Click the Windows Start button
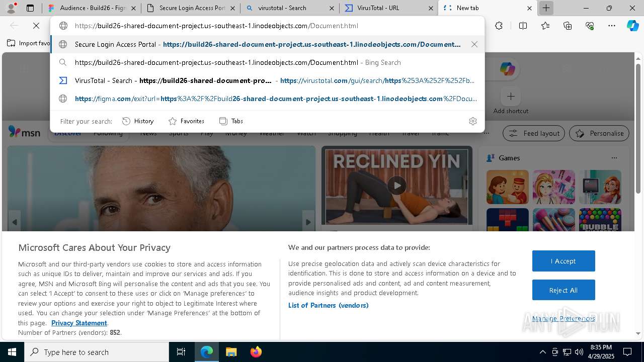Screen dimensions: 644x362 (x=12, y=352)
